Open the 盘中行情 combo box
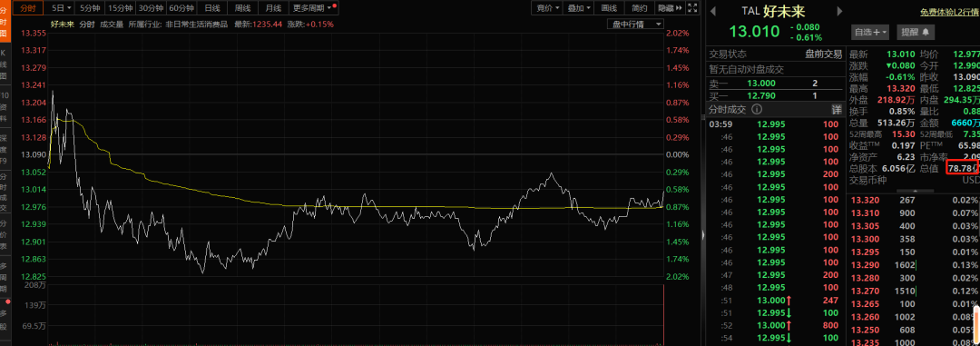Screen dimensions: 980x346 (635, 24)
